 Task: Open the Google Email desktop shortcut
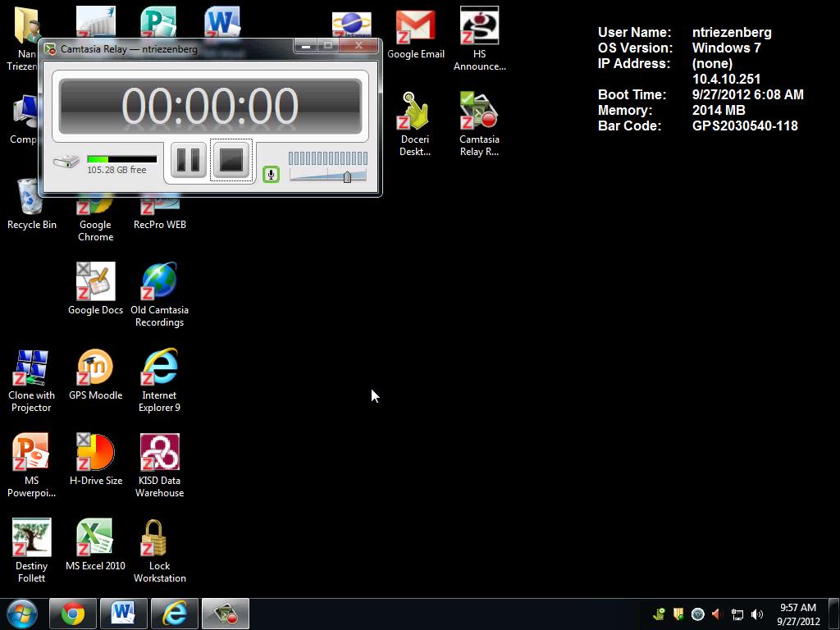416,34
